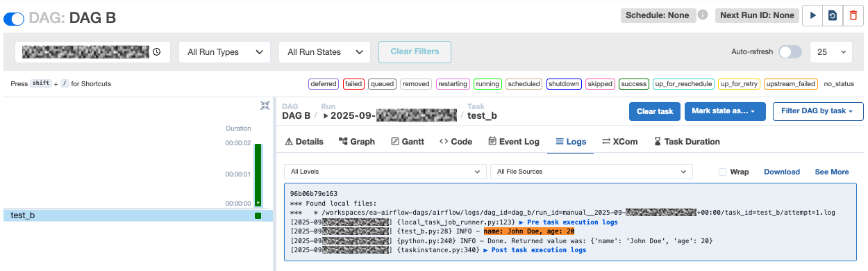
Task: Click the clock icon in date filter
Action: click(156, 51)
